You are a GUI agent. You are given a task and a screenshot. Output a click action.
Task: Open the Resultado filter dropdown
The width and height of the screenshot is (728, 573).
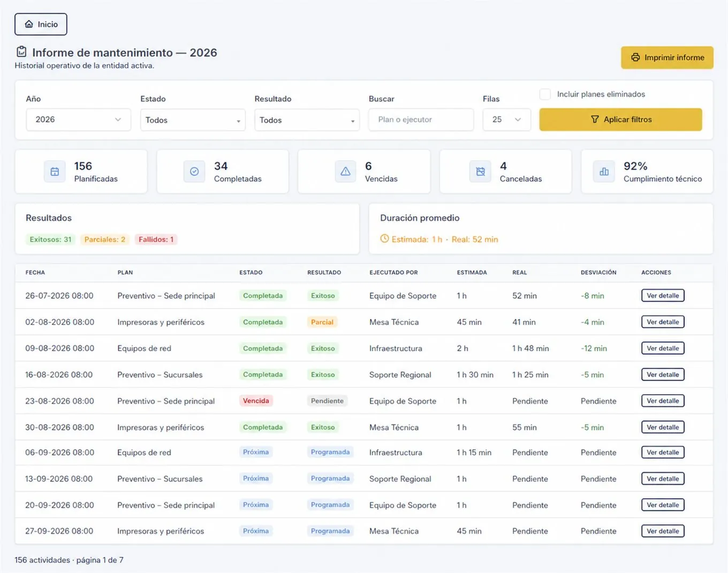[x=307, y=120]
